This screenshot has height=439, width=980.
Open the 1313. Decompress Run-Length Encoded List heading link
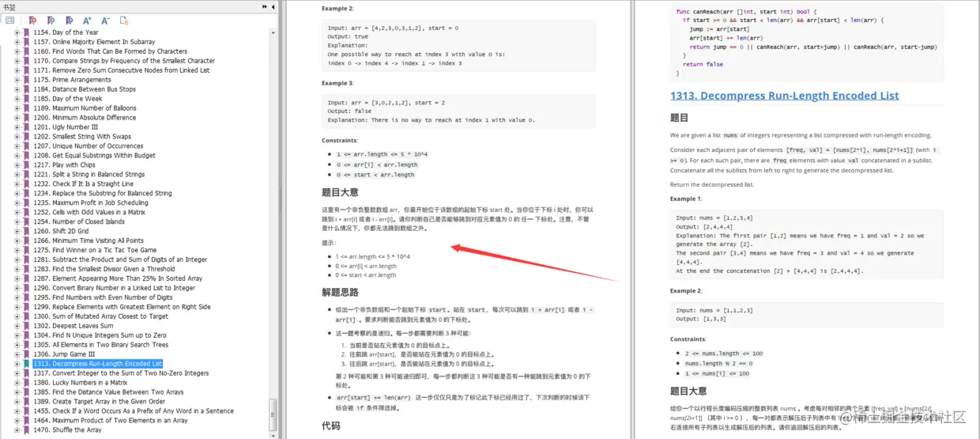(x=784, y=96)
